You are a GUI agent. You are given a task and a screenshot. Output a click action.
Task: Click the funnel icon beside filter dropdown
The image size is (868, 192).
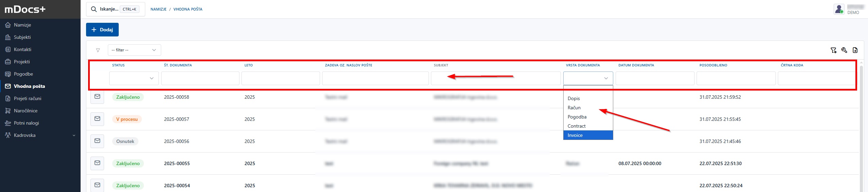98,50
